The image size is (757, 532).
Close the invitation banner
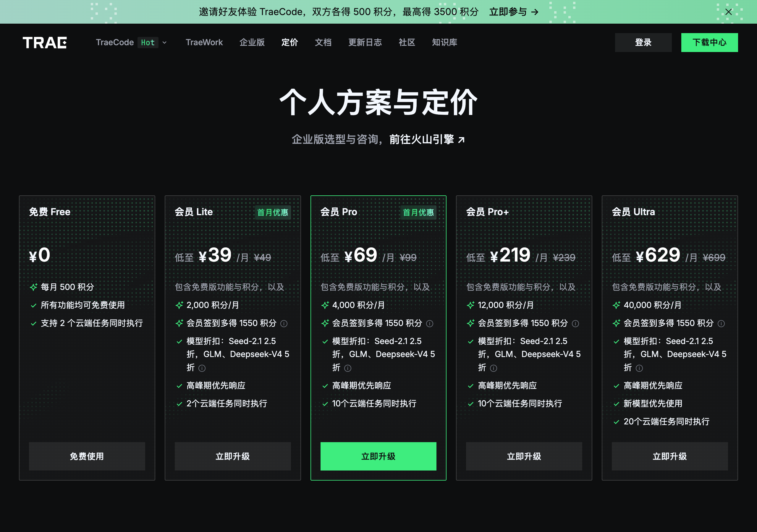[x=728, y=12]
